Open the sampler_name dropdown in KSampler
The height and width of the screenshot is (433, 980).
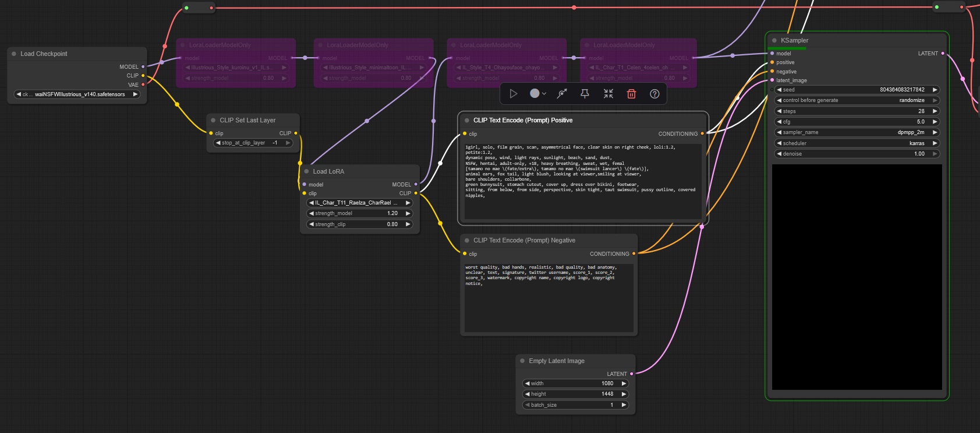[856, 132]
